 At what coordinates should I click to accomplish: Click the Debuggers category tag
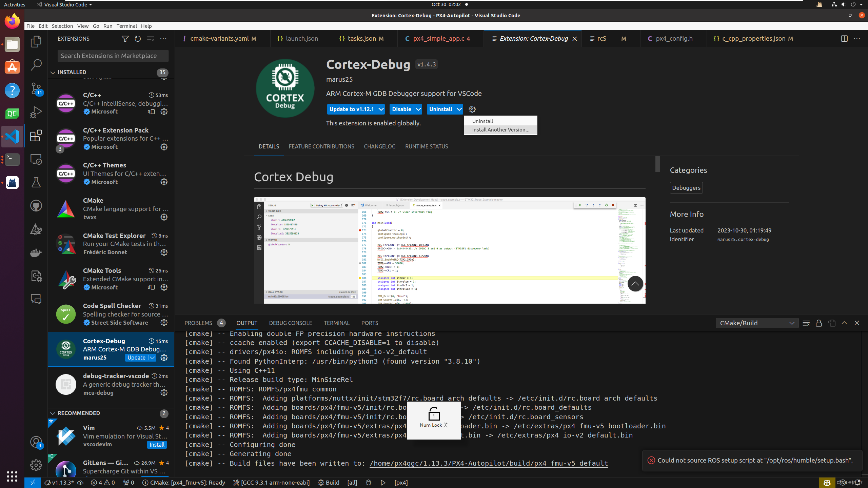[686, 188]
